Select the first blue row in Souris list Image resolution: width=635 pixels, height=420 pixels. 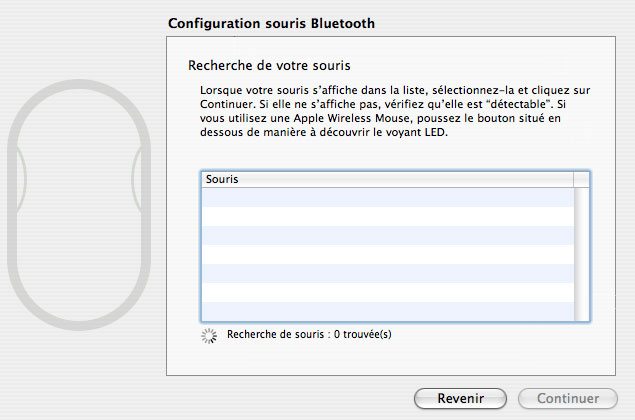388,197
